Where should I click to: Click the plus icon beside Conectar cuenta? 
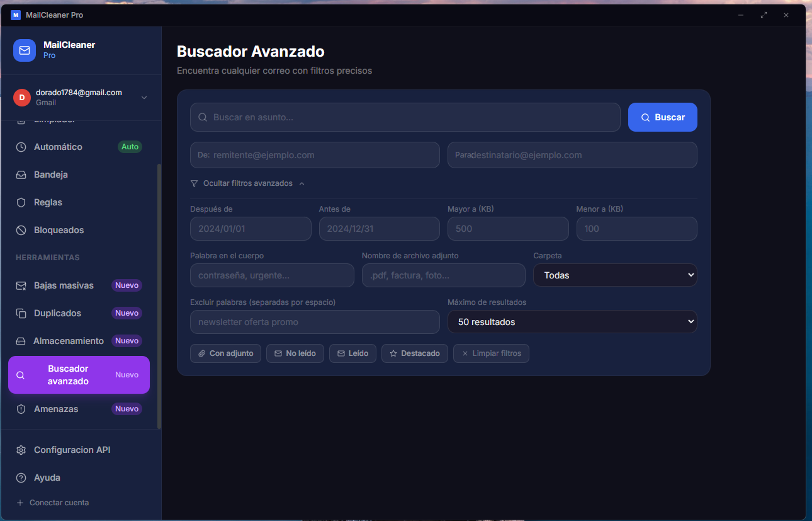(x=20, y=503)
